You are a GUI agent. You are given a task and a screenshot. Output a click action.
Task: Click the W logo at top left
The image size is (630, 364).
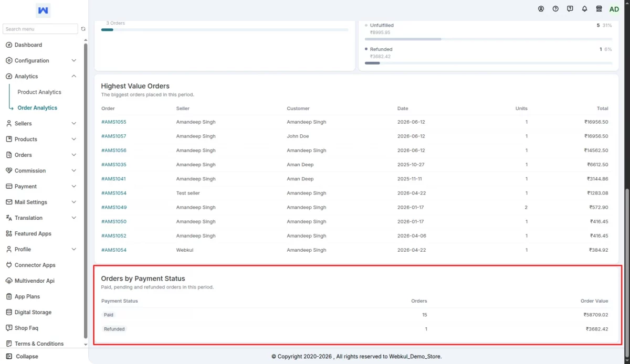click(44, 10)
